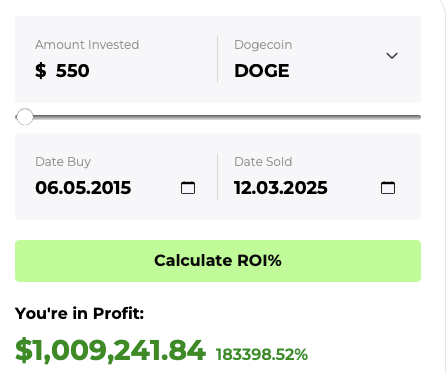
Task: Open the Date Sold calendar picker icon
Action: 388,188
